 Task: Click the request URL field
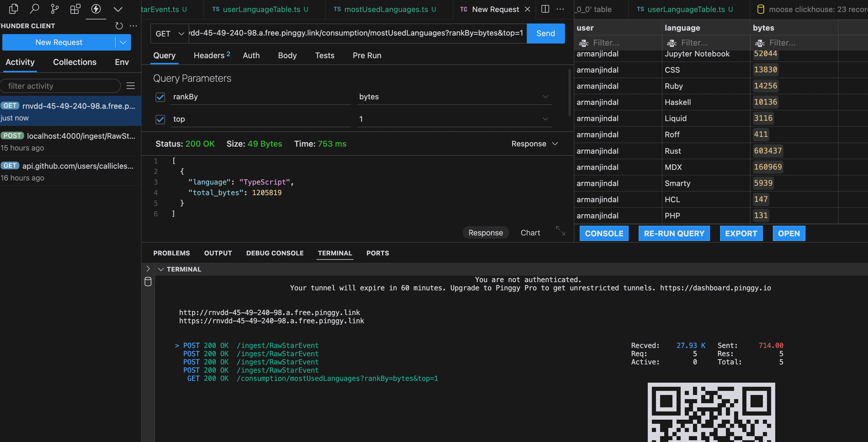coord(357,33)
